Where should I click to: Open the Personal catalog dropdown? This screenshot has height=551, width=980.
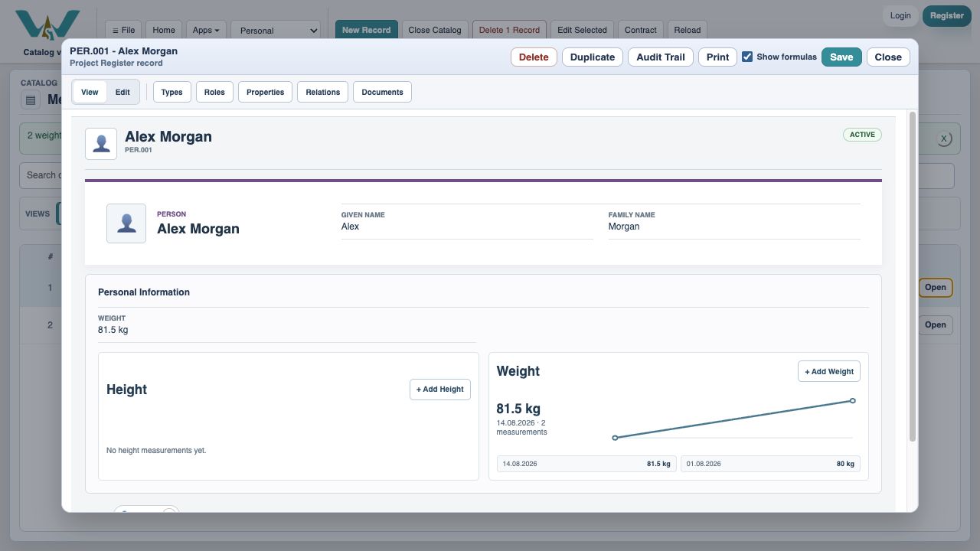[276, 30]
